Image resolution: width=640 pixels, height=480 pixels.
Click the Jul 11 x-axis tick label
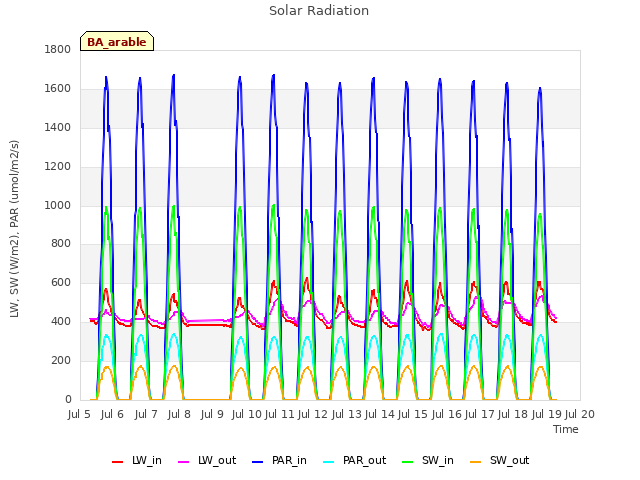280,414
